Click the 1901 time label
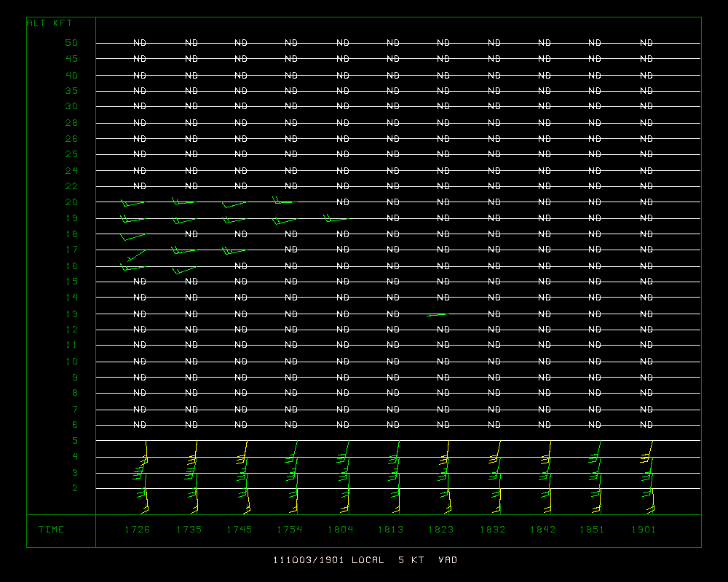Viewport: 728px width, 582px height. [643, 530]
